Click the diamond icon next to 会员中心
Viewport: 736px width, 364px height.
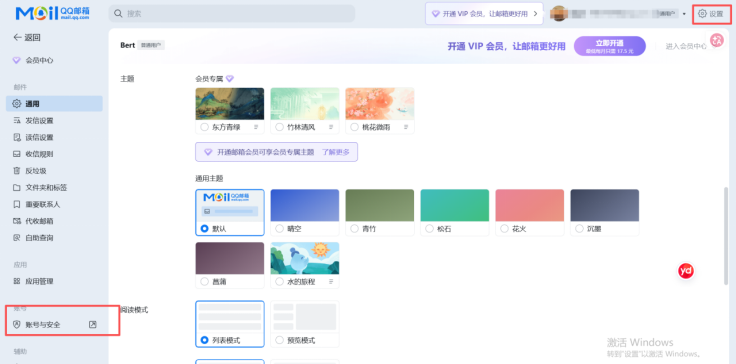pyautogui.click(x=17, y=60)
